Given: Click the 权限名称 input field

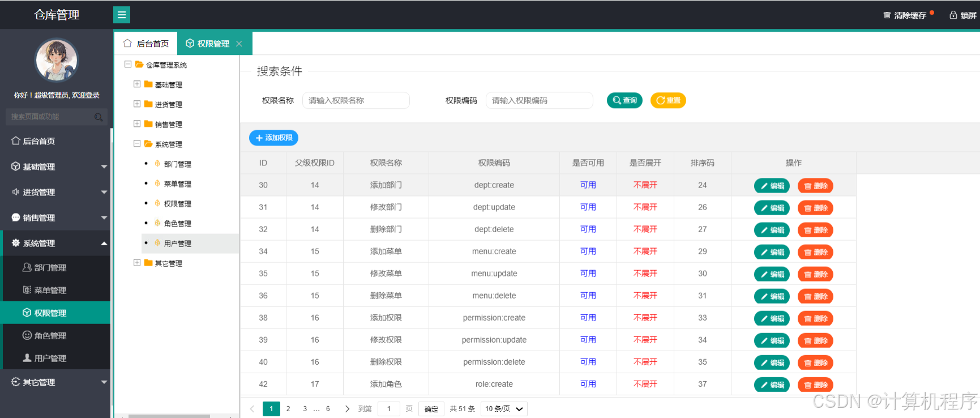Looking at the screenshot, I should [x=356, y=100].
